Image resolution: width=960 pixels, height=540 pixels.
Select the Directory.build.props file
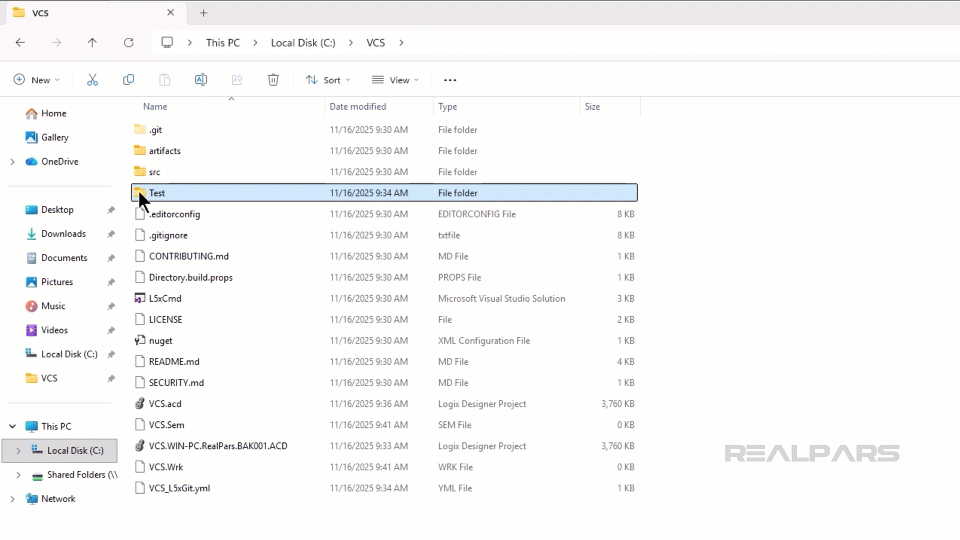[x=384, y=277]
